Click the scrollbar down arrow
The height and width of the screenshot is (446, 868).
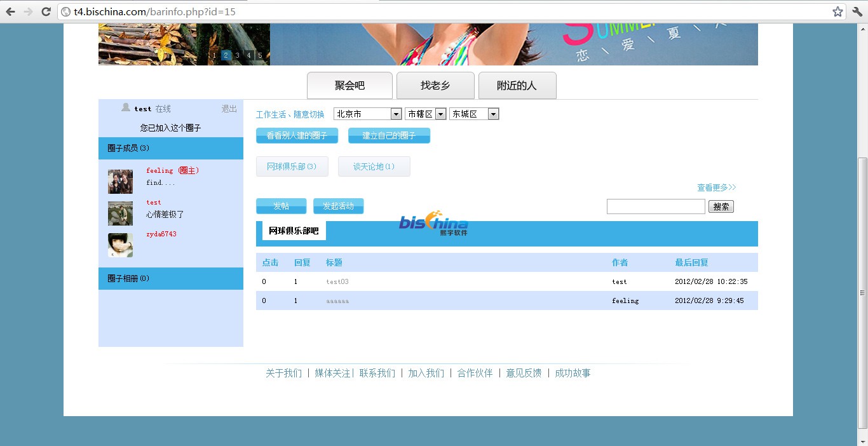coord(862,440)
